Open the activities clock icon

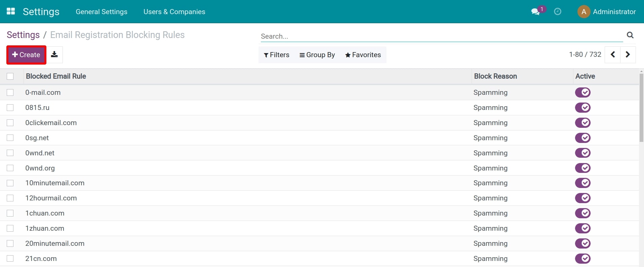[x=558, y=12]
